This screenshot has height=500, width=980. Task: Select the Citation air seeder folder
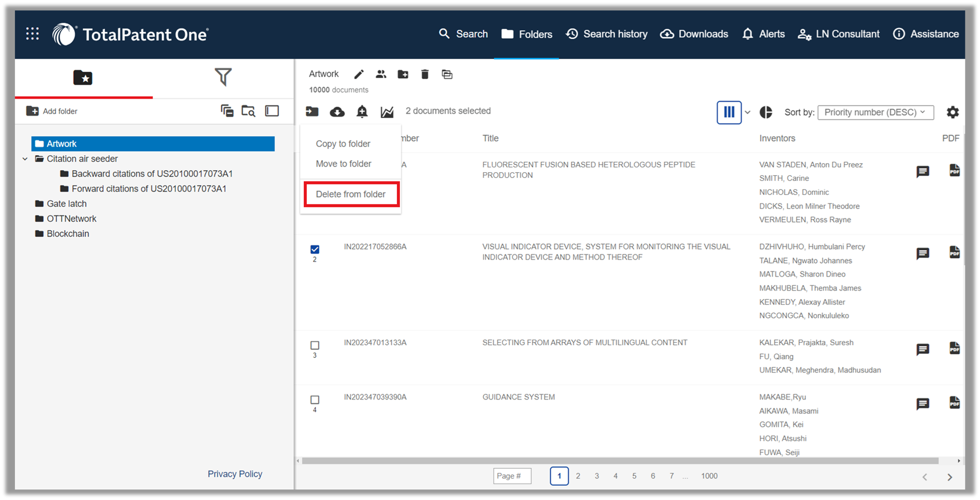coord(77,159)
